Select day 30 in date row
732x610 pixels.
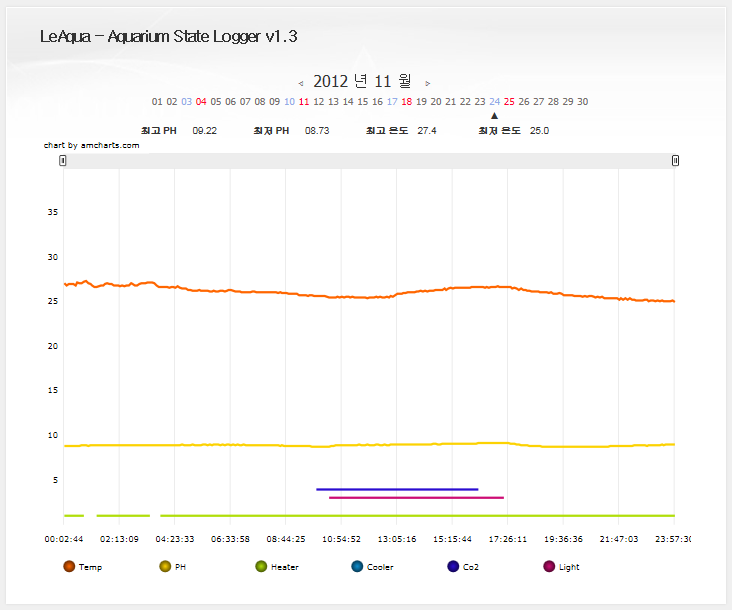(x=582, y=102)
